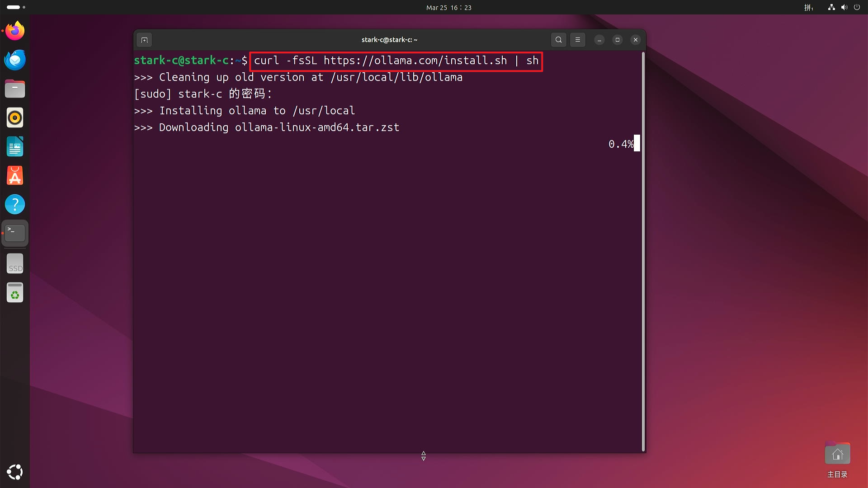This screenshot has width=868, height=488.
Task: Toggle the input method indicator
Action: pyautogui.click(x=808, y=7)
